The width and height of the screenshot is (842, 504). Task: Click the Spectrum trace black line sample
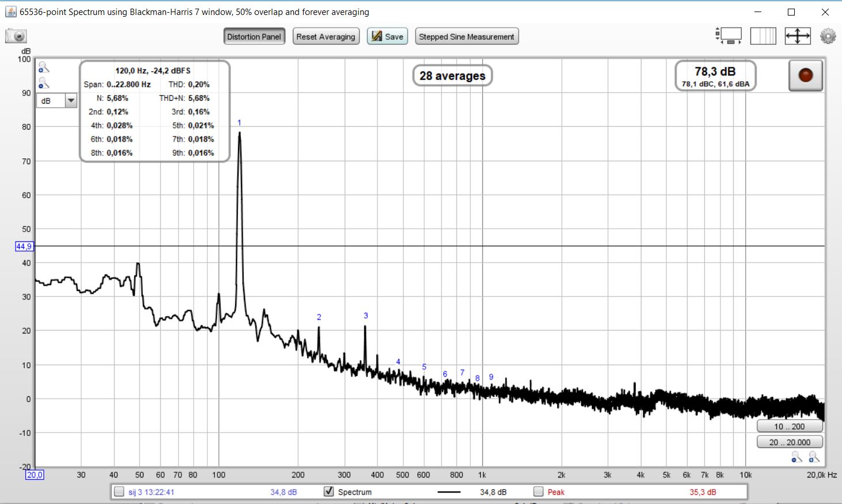[x=450, y=492]
